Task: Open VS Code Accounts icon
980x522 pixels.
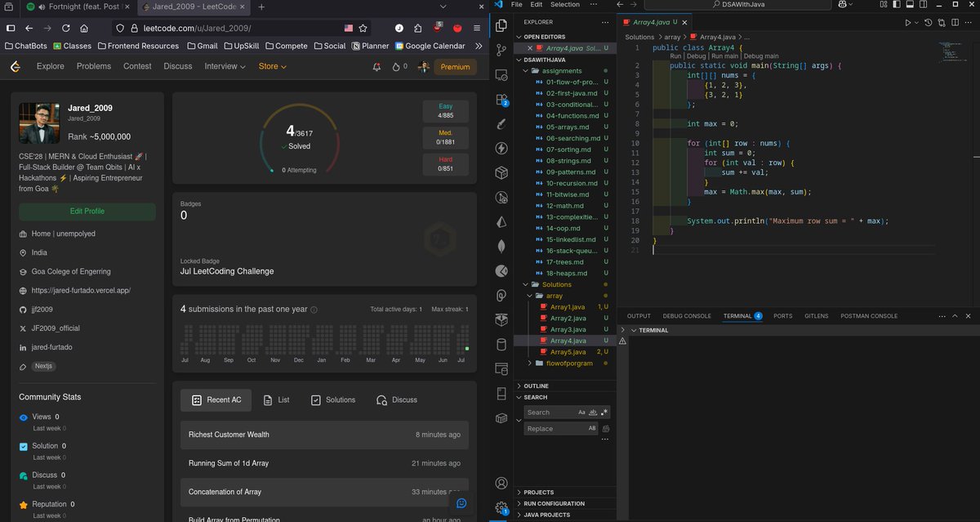Action: click(501, 484)
